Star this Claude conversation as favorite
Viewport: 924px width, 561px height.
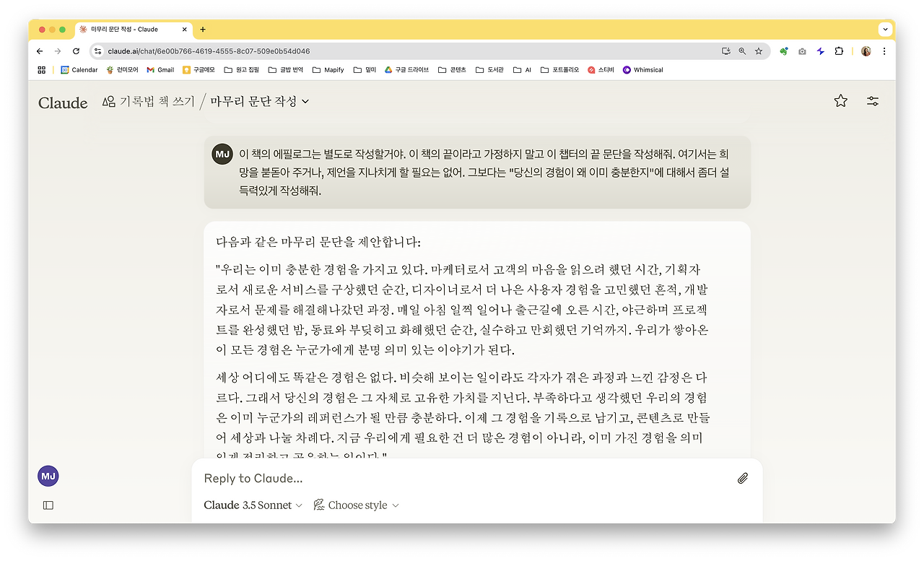840,101
